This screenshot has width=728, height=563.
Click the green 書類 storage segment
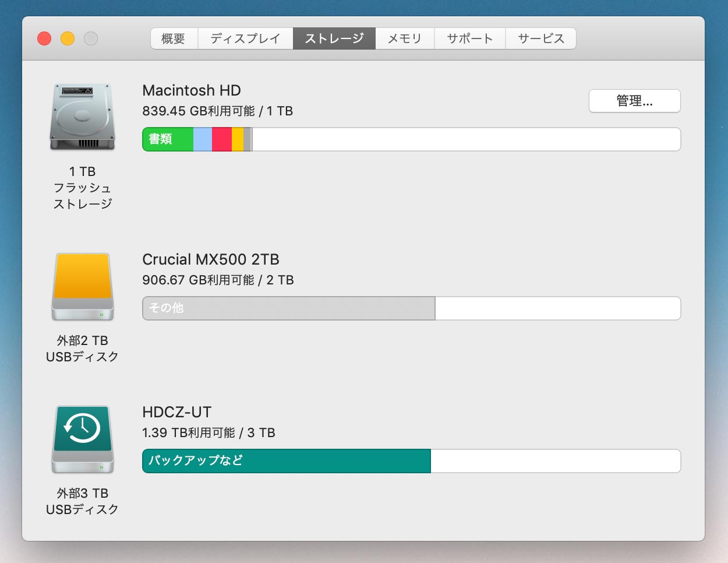pos(168,139)
